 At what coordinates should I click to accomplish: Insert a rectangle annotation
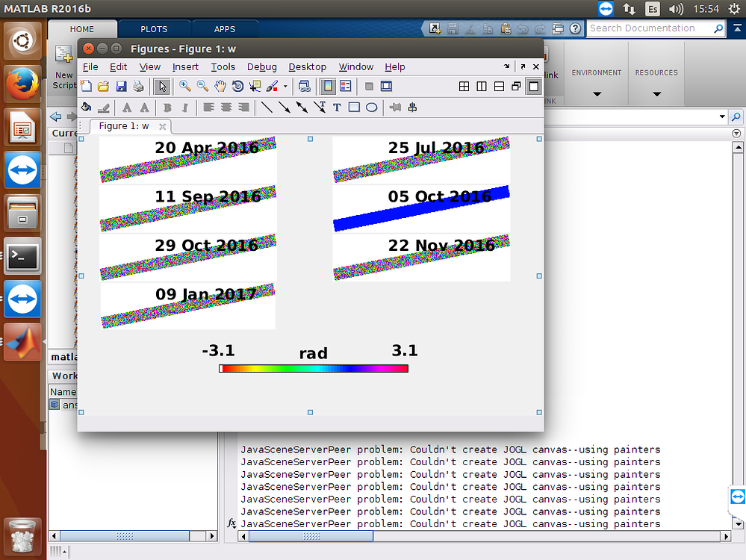click(354, 108)
